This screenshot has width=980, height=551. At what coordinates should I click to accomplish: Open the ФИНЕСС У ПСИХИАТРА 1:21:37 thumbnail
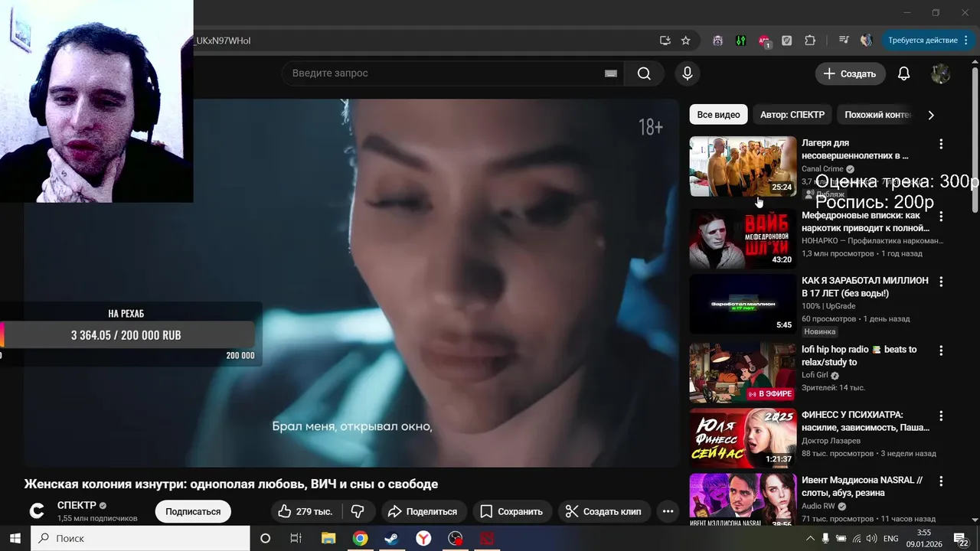tap(743, 439)
